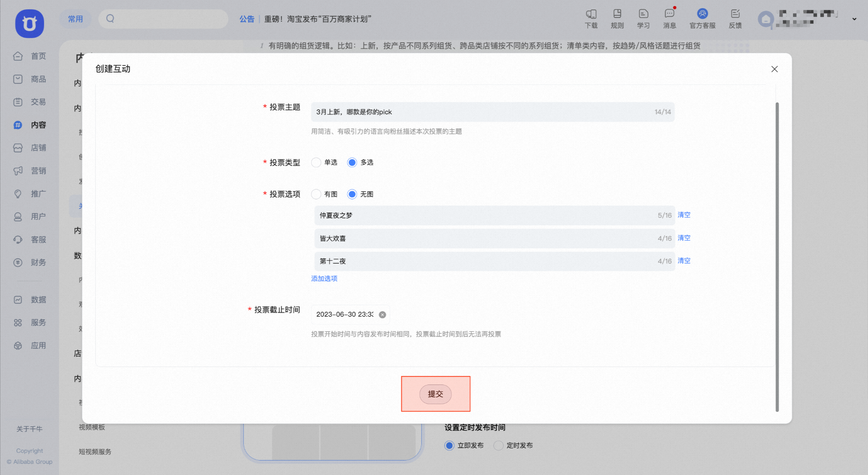Expand the account dropdown arrow
Image resolution: width=868 pixels, height=475 pixels.
point(854,19)
